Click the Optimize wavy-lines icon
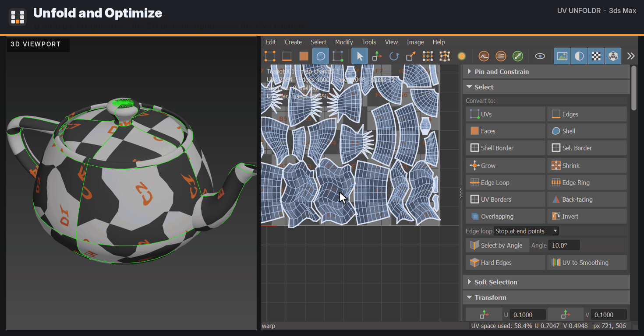The image size is (644, 336). [x=501, y=56]
